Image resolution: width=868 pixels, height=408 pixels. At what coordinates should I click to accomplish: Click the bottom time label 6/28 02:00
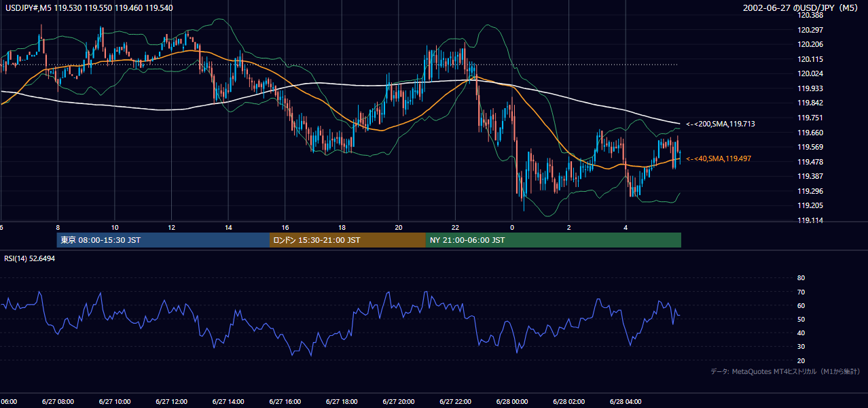click(x=569, y=401)
